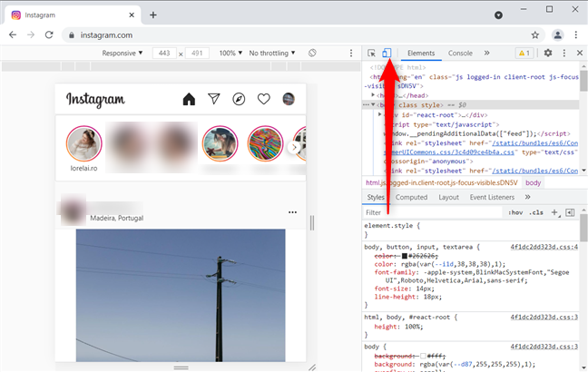Viewport: 588px width, 372px height.
Task: Click the styles Filter input field
Action: tap(426, 212)
